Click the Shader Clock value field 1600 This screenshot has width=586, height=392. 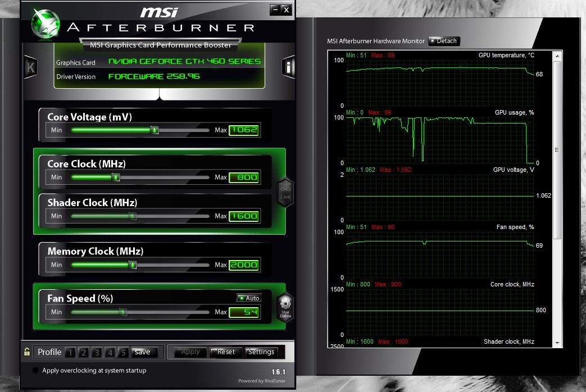[x=244, y=216]
